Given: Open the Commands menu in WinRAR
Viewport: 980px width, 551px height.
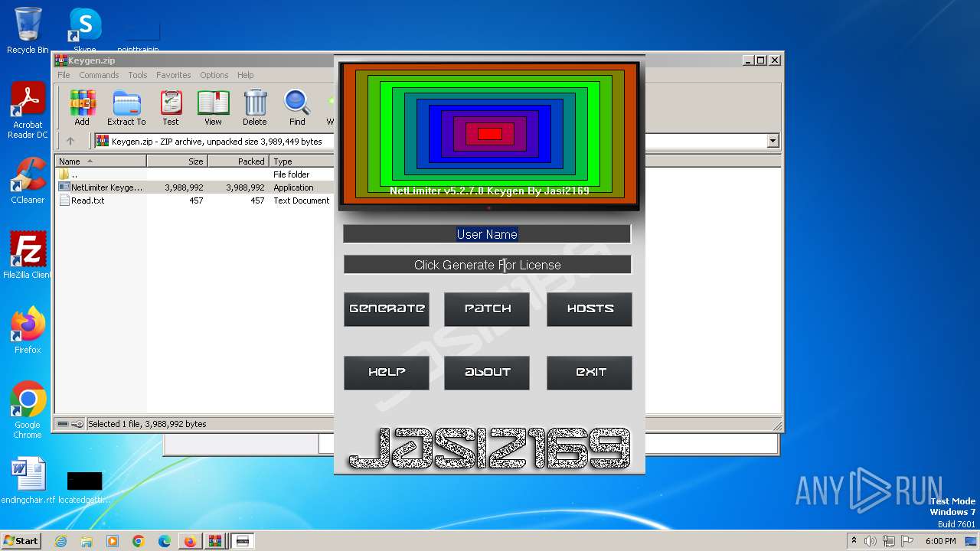Looking at the screenshot, I should [99, 75].
